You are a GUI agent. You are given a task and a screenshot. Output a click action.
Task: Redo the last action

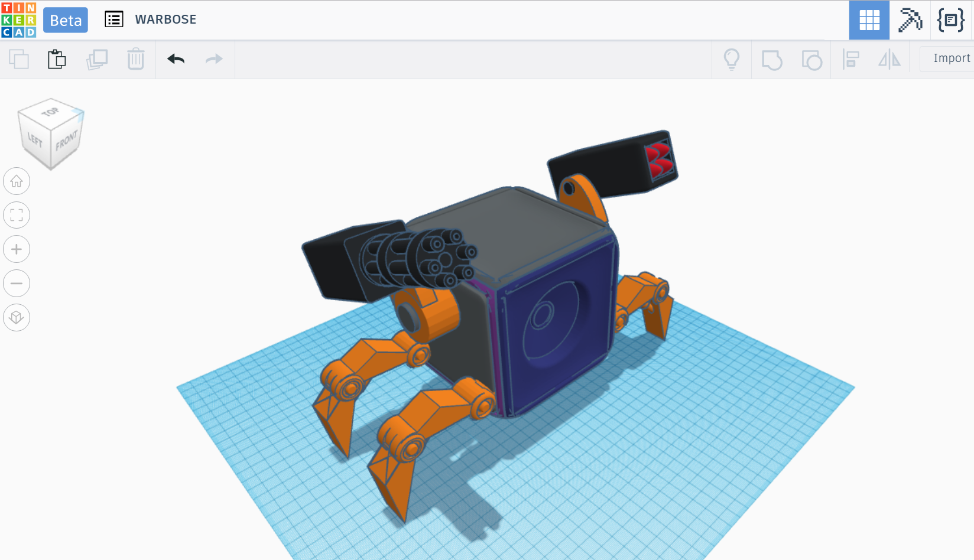[x=214, y=59]
